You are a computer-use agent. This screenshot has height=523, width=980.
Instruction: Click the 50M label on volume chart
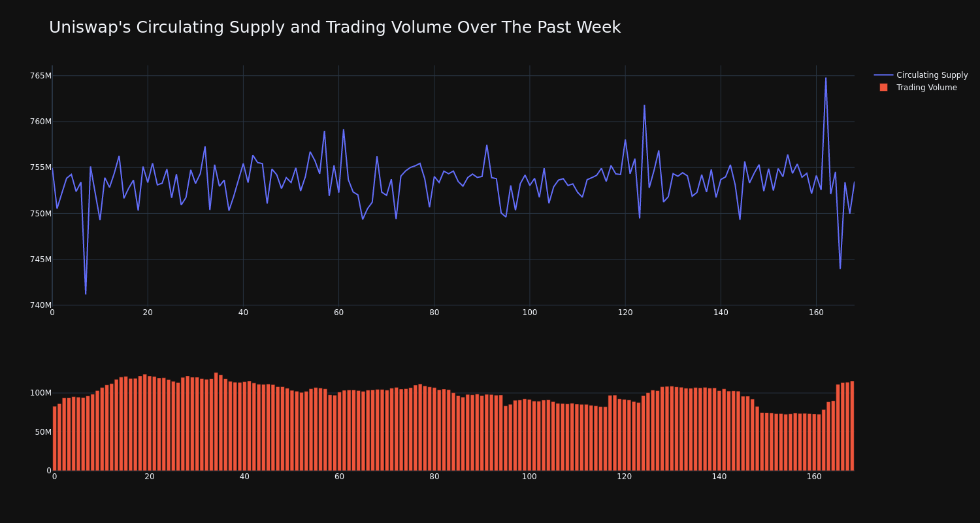coord(43,432)
